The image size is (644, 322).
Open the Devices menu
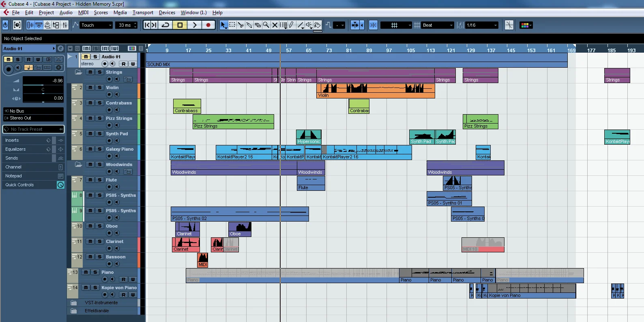tap(167, 13)
